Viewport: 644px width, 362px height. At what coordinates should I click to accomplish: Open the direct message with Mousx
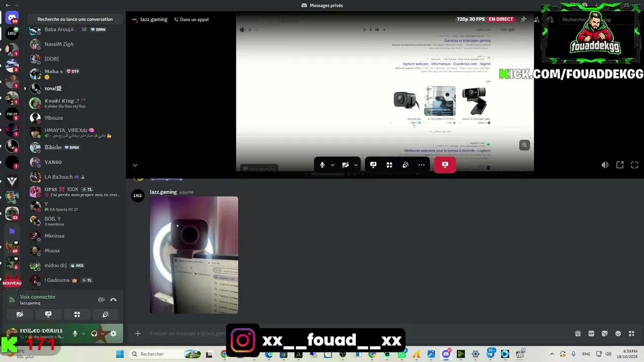pyautogui.click(x=75, y=250)
